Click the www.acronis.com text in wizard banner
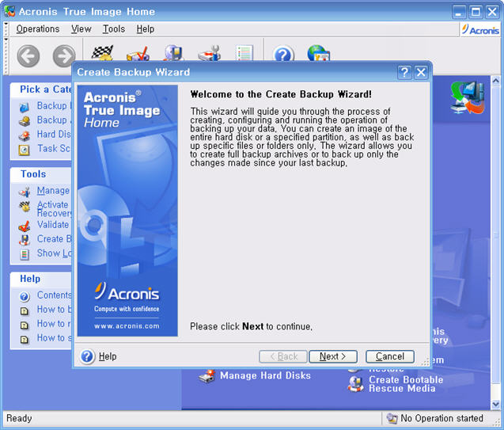 click(x=127, y=326)
